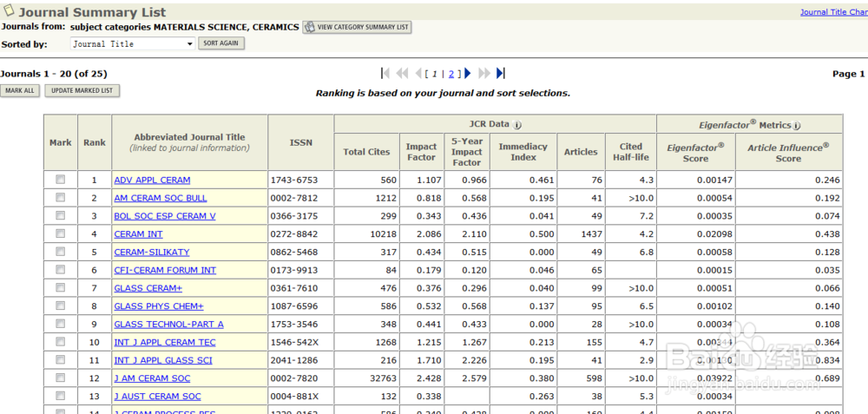Mark the GLASS CERAM+ checkbox
Viewport: 868px width, 414px height.
click(x=61, y=288)
